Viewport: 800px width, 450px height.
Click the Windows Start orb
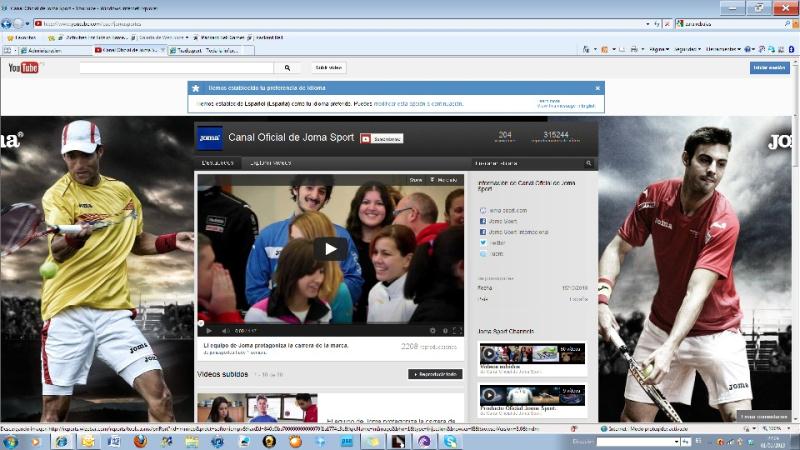pos(10,442)
